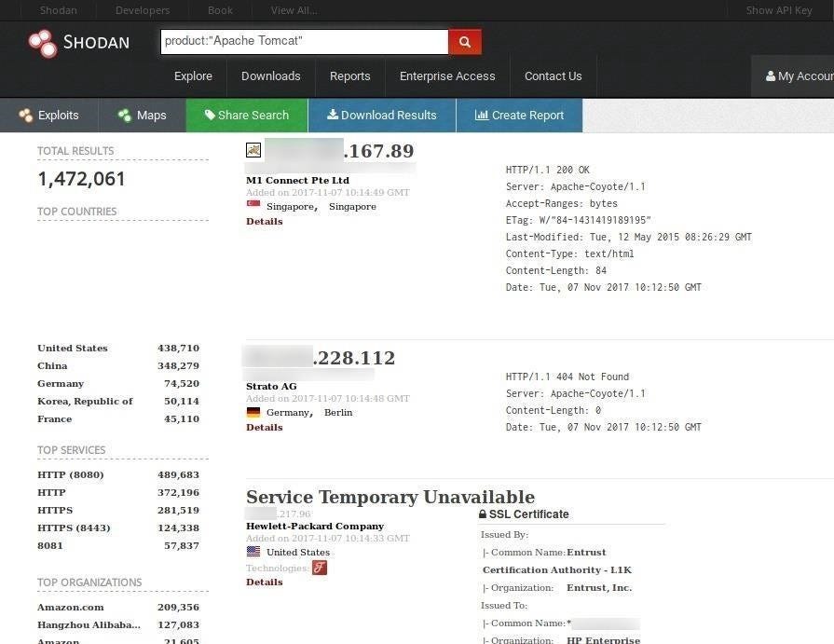Click the M1 Connect Pte Ltd organization
Screen dimensions: 834x644
click(x=297, y=180)
